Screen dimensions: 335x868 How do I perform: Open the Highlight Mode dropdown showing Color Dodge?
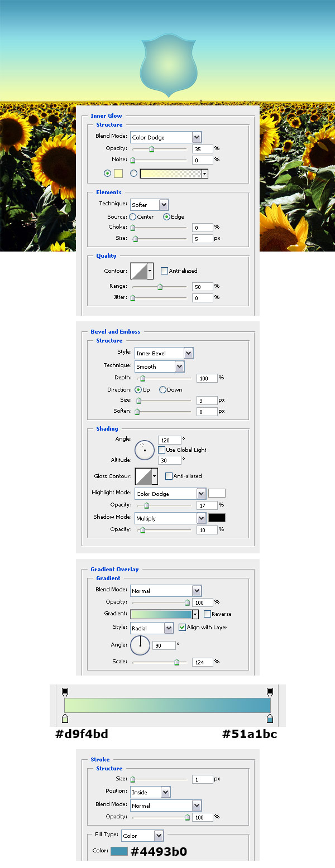coord(170,494)
